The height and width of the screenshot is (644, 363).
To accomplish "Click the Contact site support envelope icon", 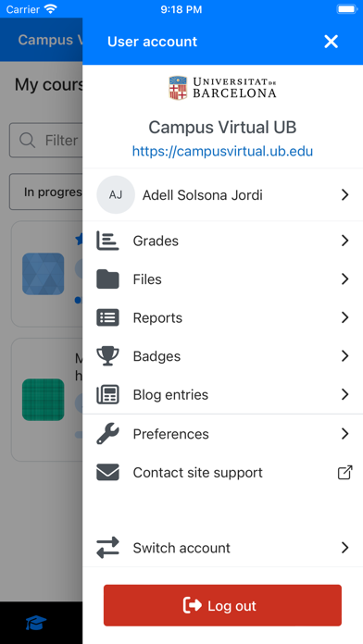I will point(107,472).
